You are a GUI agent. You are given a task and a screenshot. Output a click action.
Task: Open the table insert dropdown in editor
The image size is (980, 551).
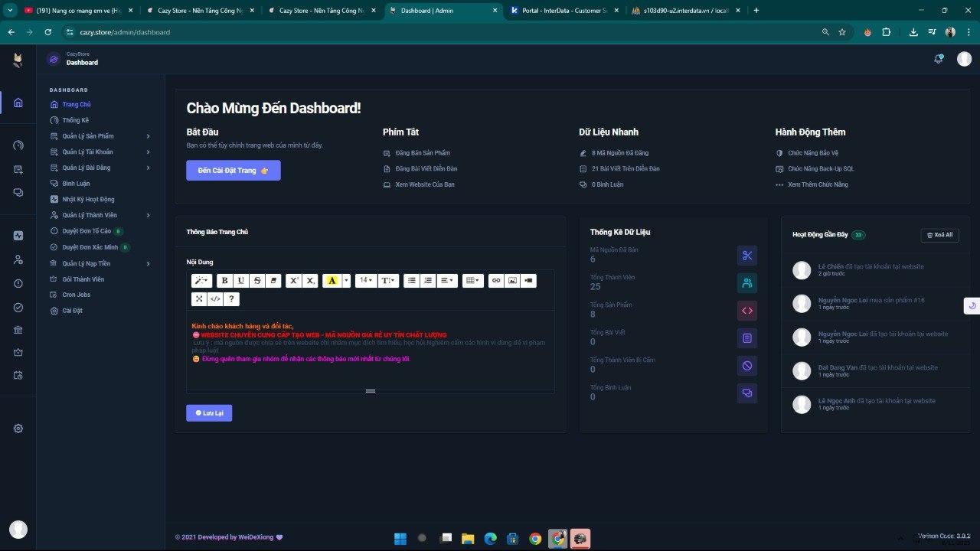pos(472,281)
